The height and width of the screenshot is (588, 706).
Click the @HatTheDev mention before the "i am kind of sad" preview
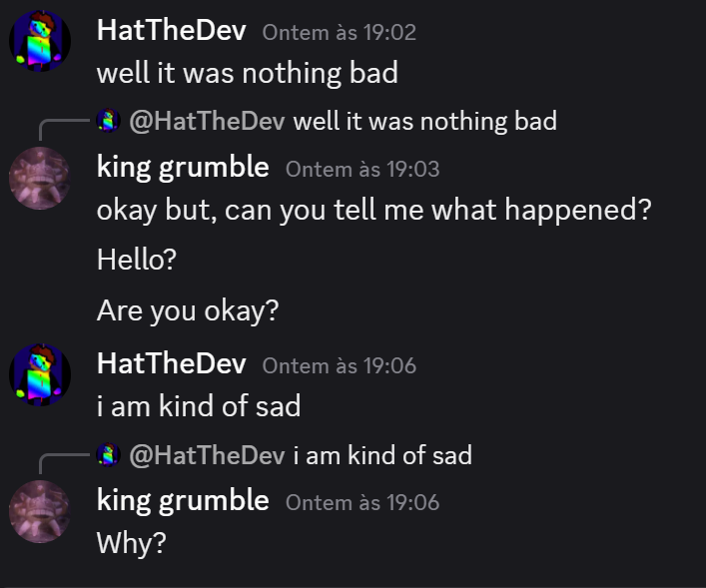coord(207,456)
